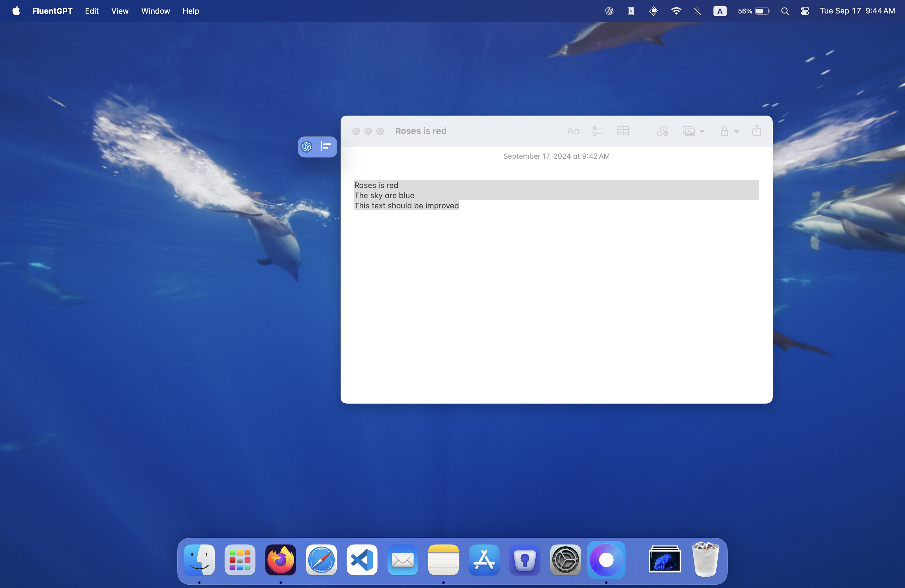Open the input source A menu

pyautogui.click(x=719, y=11)
